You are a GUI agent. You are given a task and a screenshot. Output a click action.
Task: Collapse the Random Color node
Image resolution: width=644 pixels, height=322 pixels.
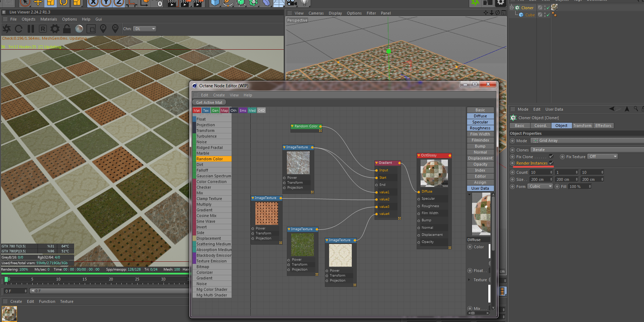click(292, 126)
